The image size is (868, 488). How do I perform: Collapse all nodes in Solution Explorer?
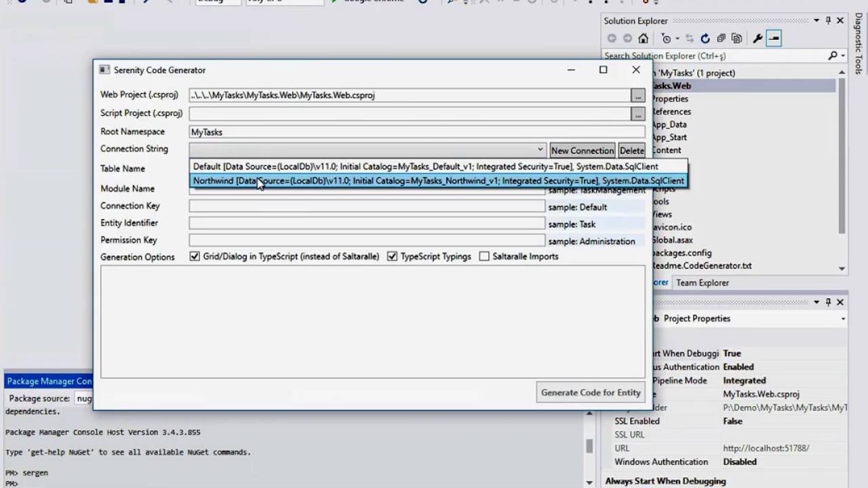[x=721, y=39]
